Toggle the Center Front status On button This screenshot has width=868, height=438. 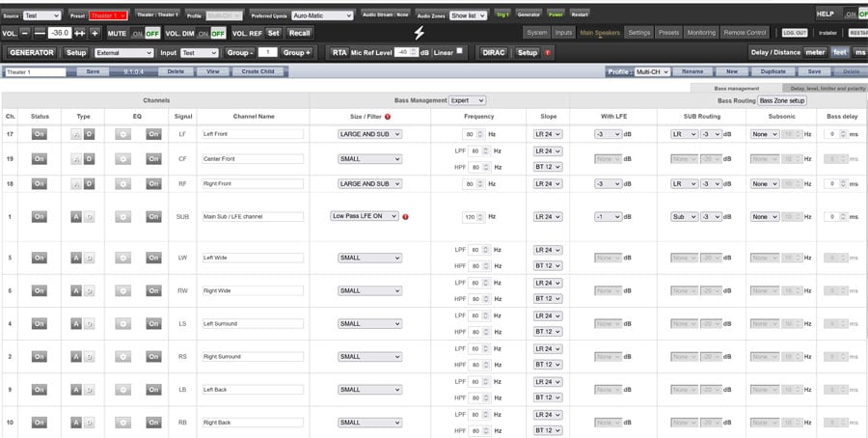click(x=40, y=158)
